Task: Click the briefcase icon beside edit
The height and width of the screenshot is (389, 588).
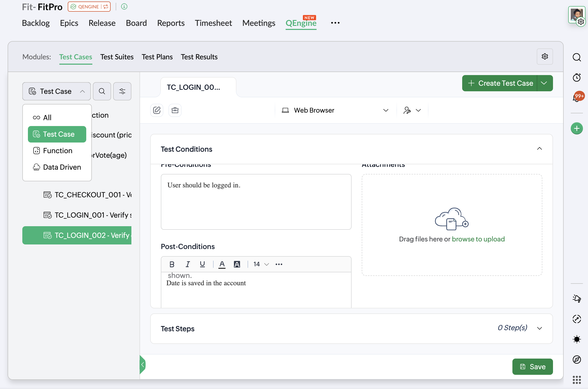Action: click(175, 110)
